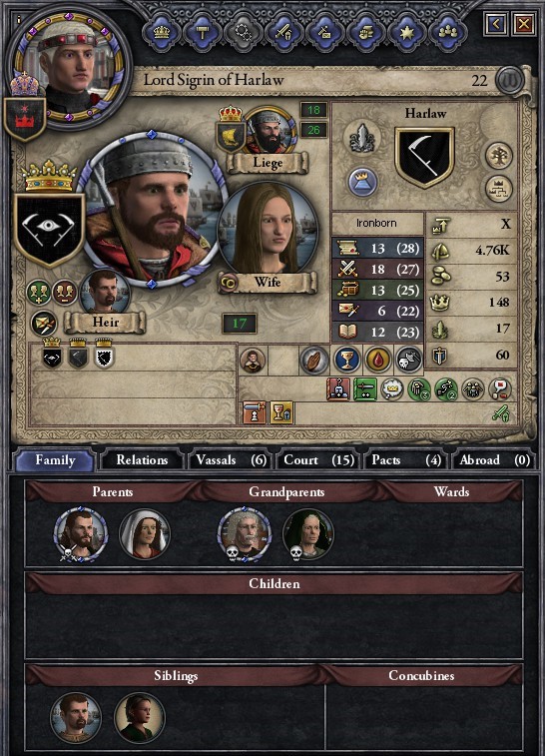The width and height of the screenshot is (545, 756).
Task: Open the star-shaped menu icon
Action: (x=406, y=33)
